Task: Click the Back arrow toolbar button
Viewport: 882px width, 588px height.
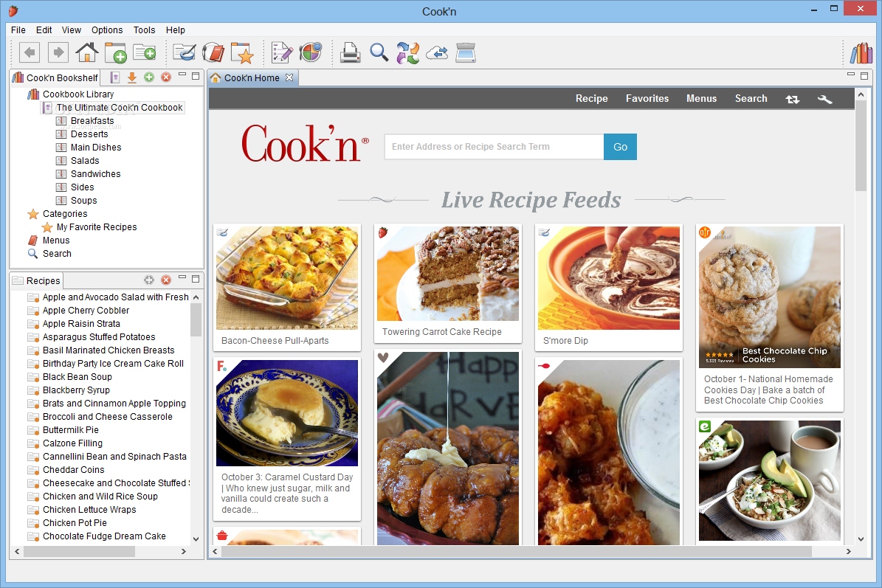Action: 30,53
